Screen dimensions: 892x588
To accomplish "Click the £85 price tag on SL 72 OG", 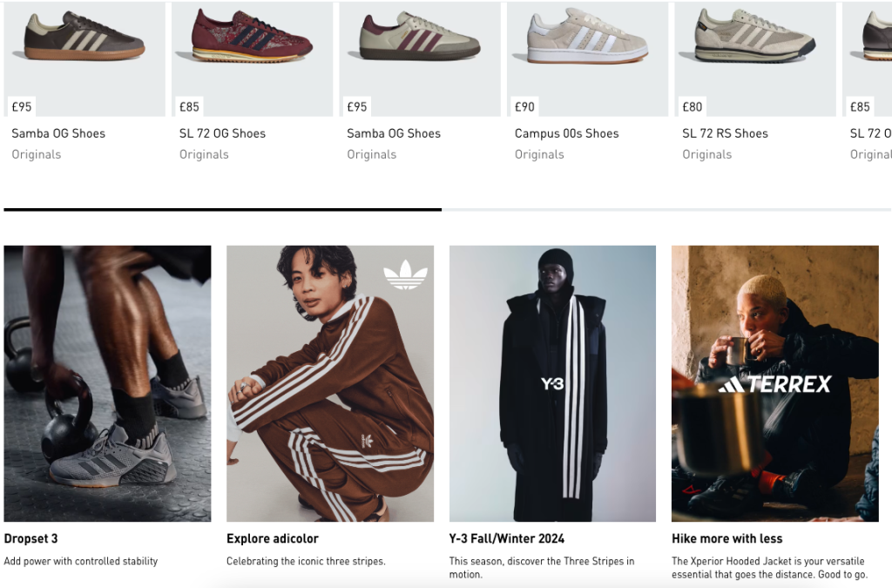I will coord(189,107).
